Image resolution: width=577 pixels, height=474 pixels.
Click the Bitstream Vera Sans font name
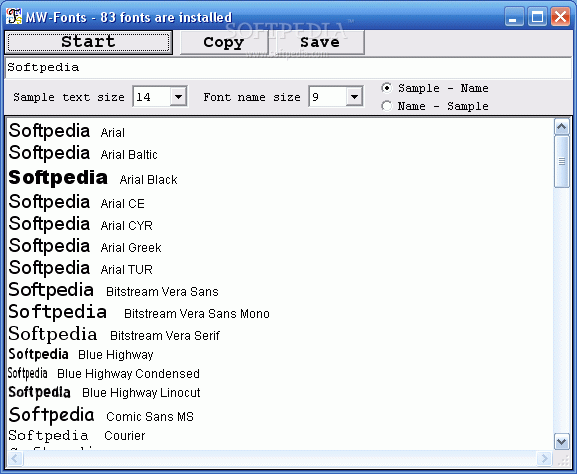[x=162, y=291]
